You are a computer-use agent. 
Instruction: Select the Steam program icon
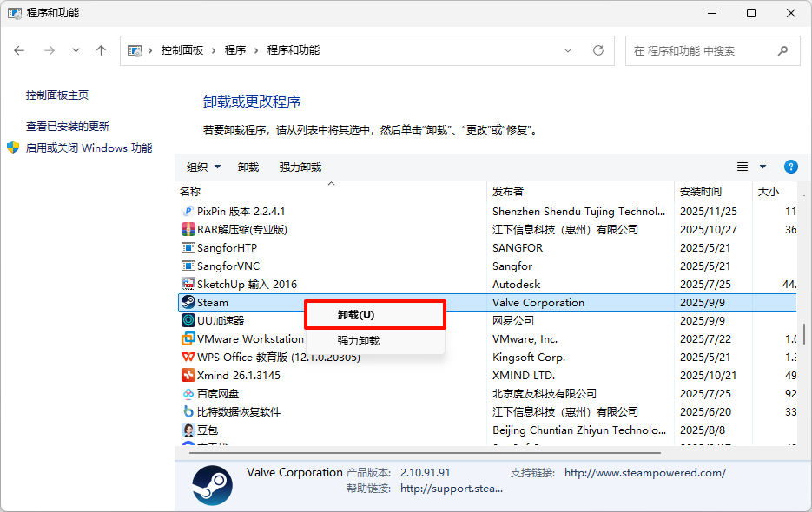pos(188,302)
